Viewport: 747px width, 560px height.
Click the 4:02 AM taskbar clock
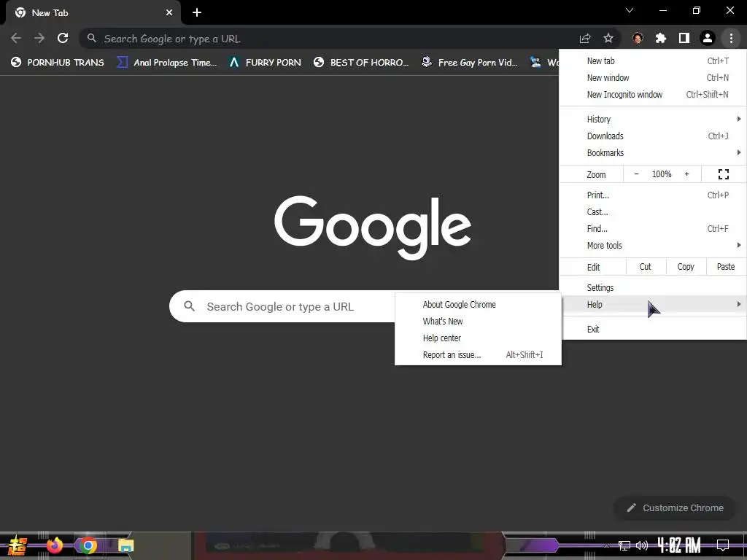[x=679, y=545]
